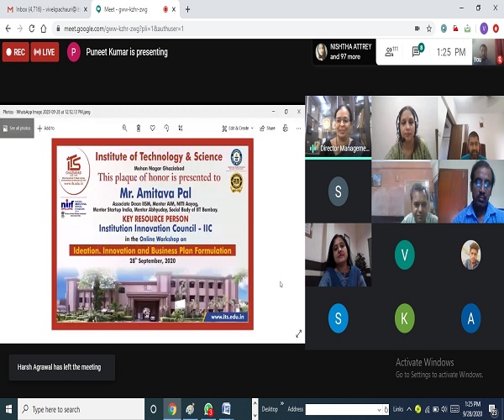Click the zoom magnifier in Photos toolbar
This screenshot has width=504, height=420.
pyautogui.click(x=124, y=129)
